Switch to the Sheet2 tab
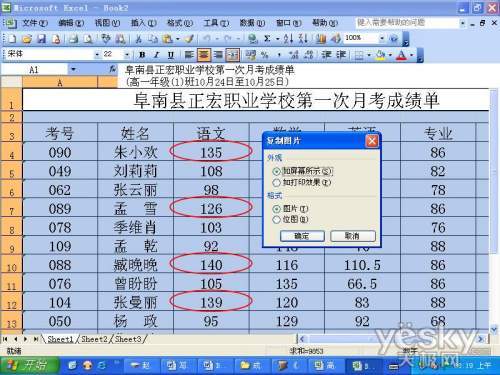 pos(94,339)
